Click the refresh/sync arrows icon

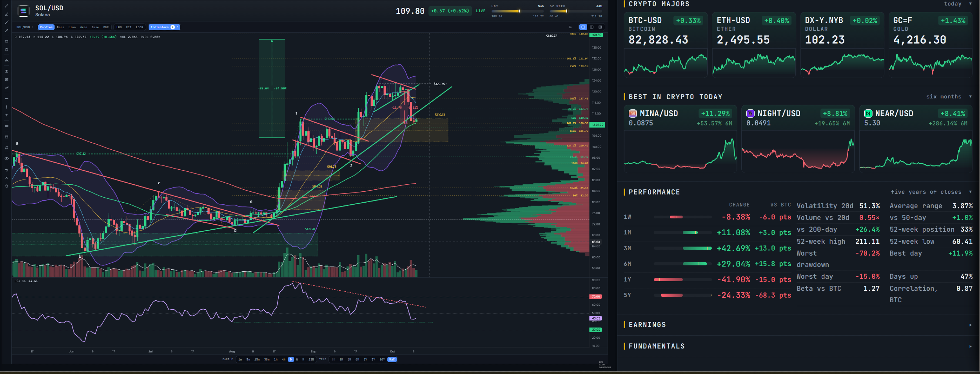pos(6,148)
